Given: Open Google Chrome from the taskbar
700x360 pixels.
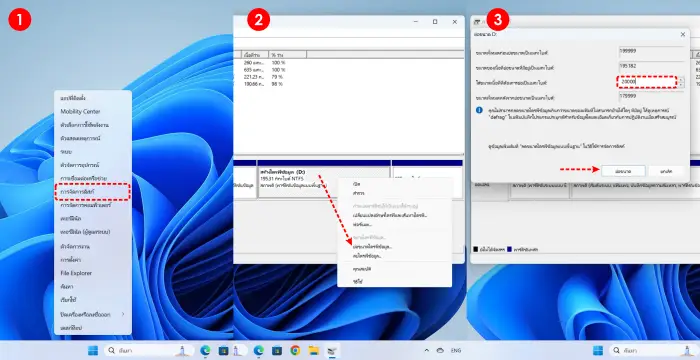Looking at the screenshot, I should pyautogui.click(x=295, y=351).
